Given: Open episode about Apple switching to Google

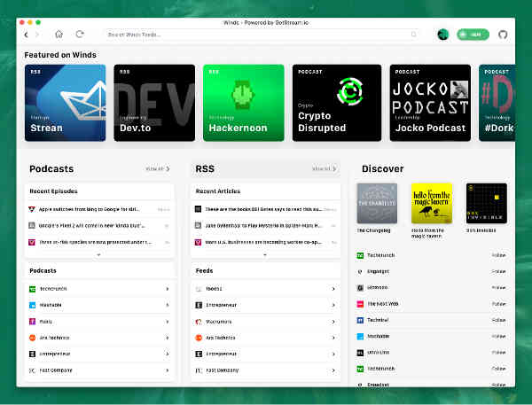Looking at the screenshot, I should tap(99, 209).
